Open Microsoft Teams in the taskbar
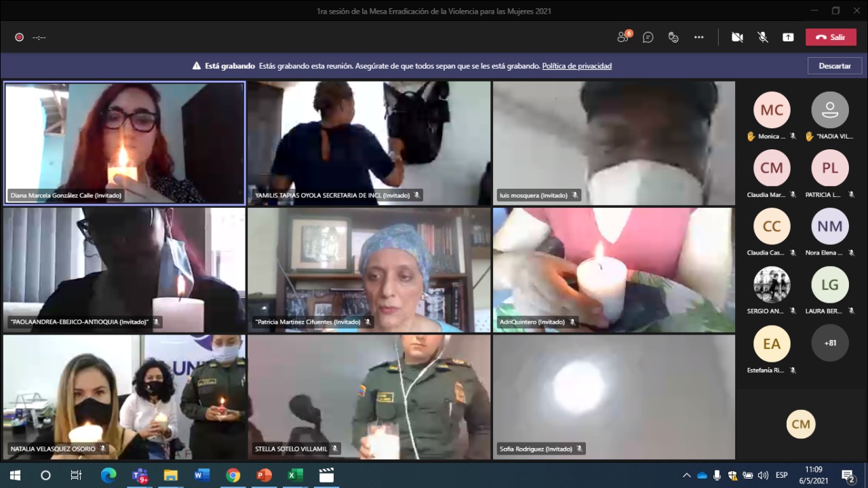Screen dimensions: 868x488 point(140,475)
